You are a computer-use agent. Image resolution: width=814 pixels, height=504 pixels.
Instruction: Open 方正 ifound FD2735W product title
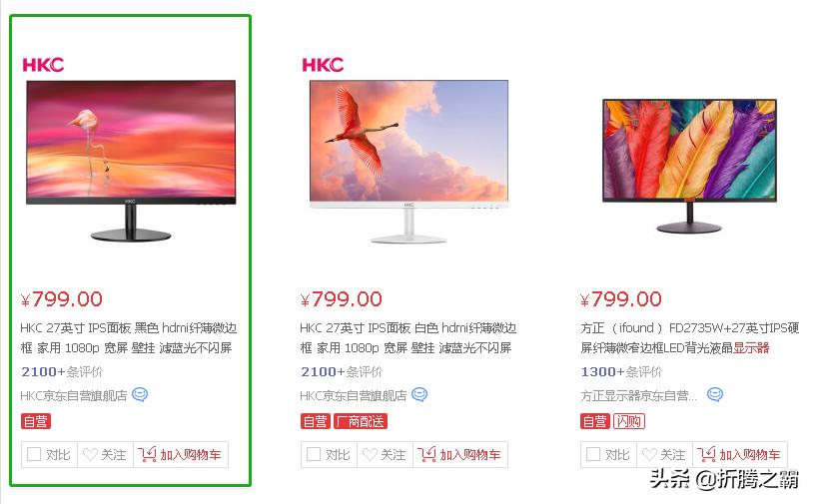coord(689,337)
